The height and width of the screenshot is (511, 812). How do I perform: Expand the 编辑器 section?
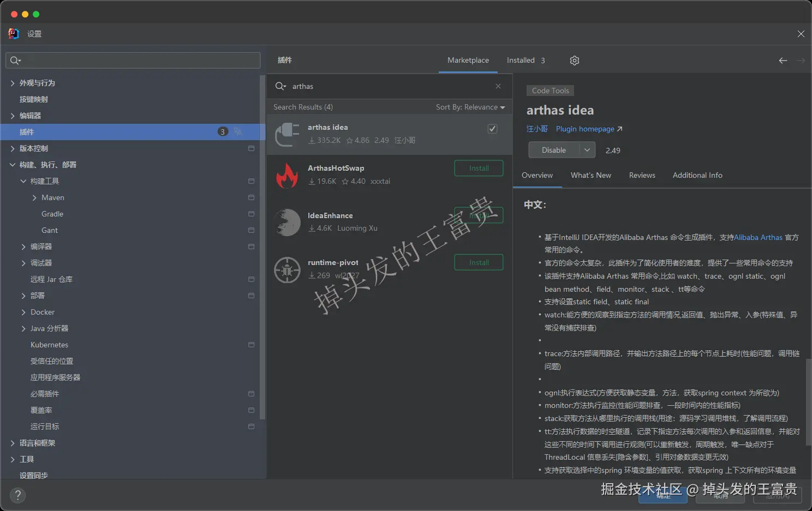13,116
